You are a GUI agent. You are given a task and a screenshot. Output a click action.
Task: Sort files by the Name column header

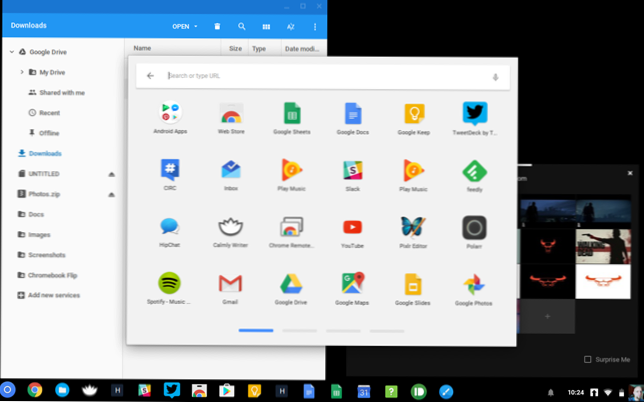pos(142,48)
